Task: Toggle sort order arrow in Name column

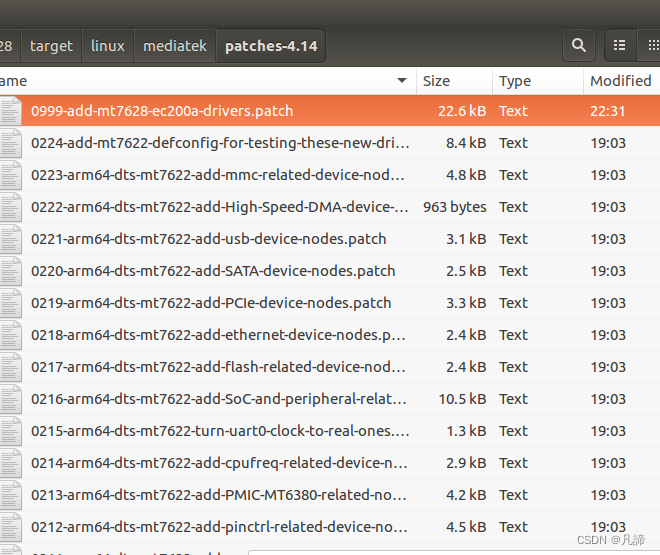Action: (x=402, y=80)
